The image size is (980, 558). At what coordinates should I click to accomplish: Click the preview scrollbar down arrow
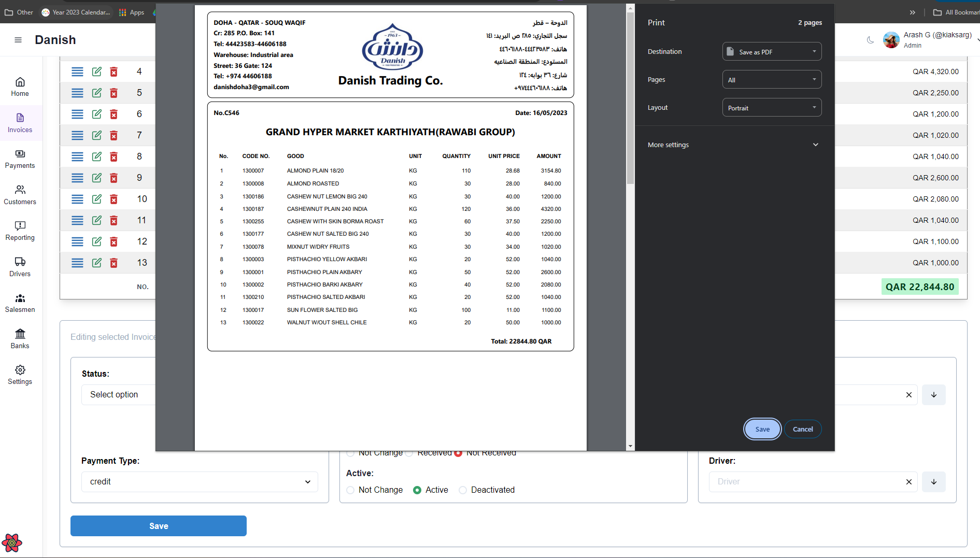[630, 446]
